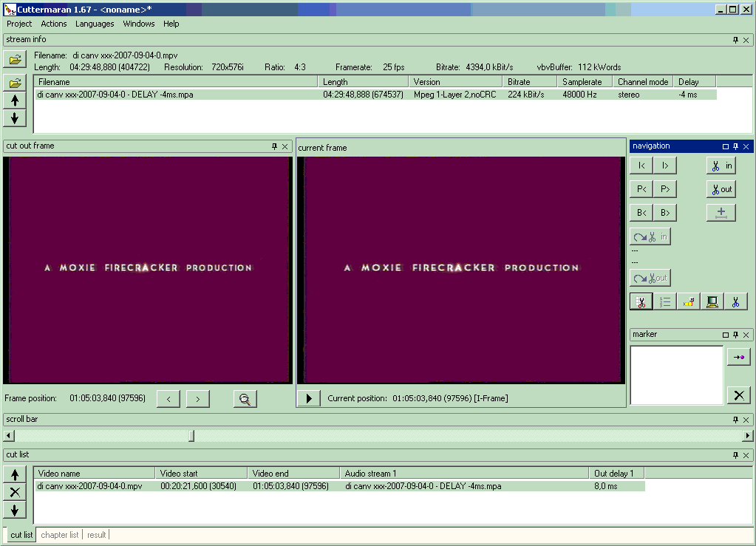Pin the navigation panel
The width and height of the screenshot is (756, 546).
point(735,146)
